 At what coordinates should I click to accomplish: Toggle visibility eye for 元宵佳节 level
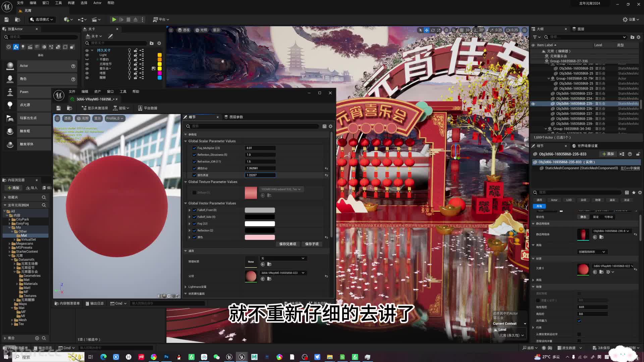(87, 64)
